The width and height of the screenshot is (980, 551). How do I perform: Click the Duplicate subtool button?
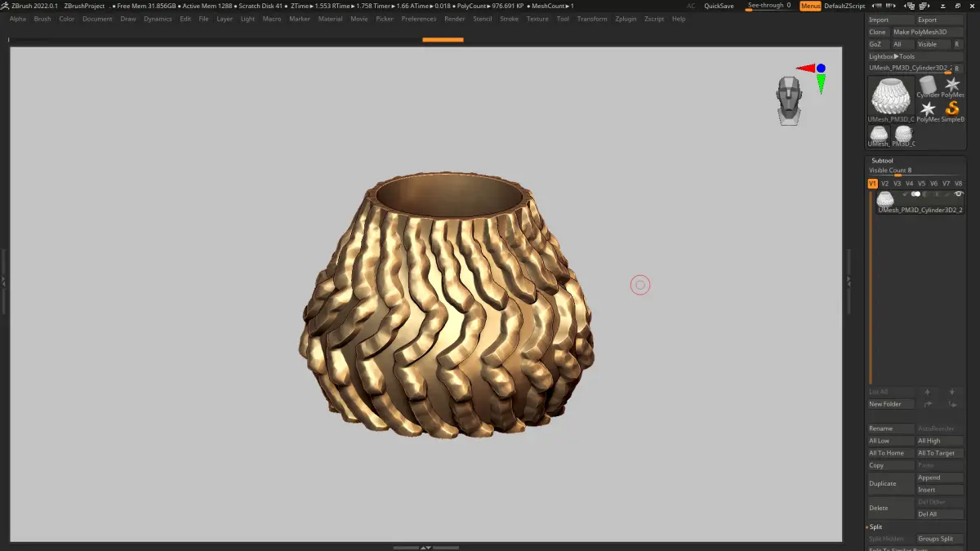[891, 483]
